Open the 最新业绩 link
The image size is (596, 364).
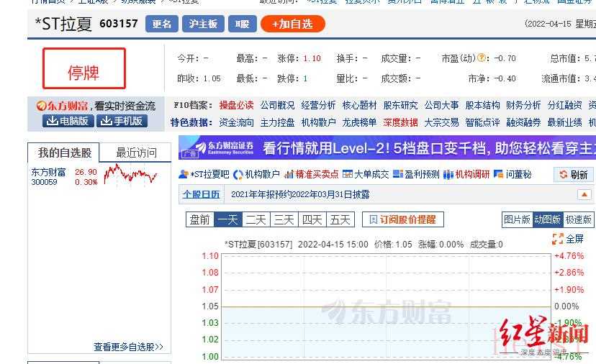click(564, 122)
